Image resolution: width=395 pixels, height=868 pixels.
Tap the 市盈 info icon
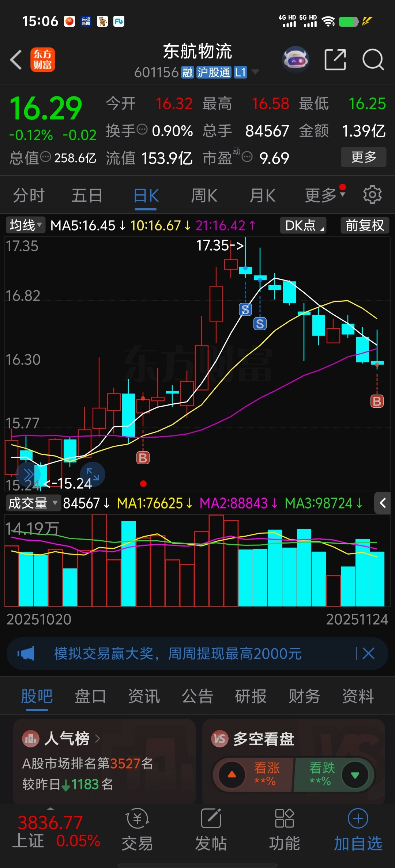[247, 157]
